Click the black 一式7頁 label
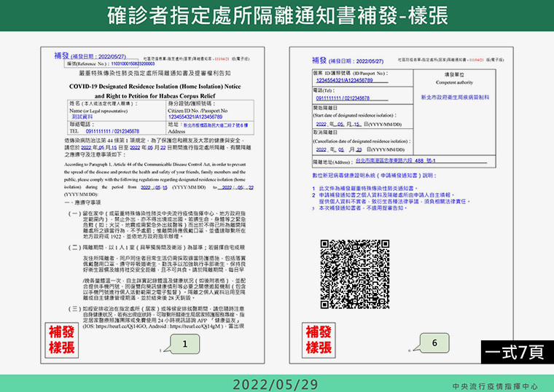This screenshot has height=392, width=554. point(517,352)
